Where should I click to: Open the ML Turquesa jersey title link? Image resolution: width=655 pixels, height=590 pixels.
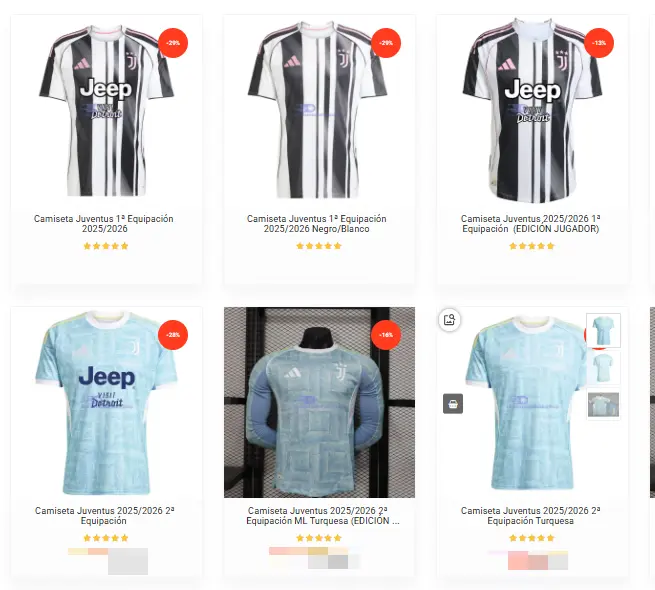click(x=322, y=516)
